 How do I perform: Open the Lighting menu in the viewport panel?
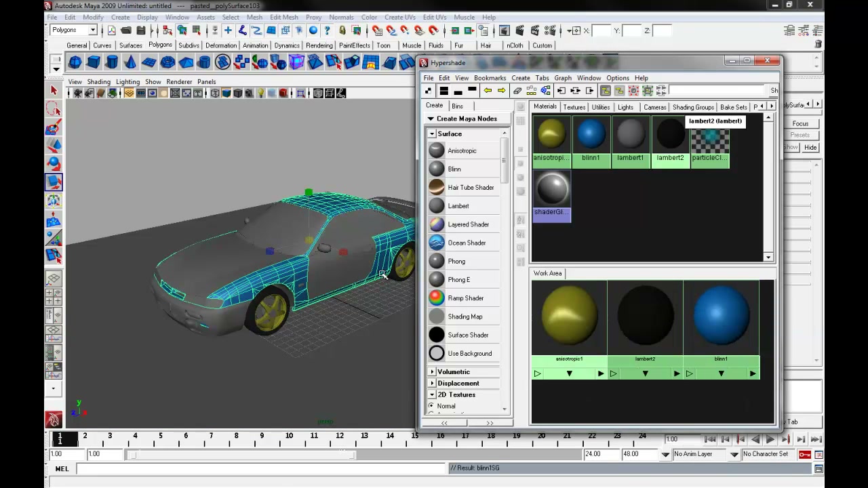pos(127,82)
